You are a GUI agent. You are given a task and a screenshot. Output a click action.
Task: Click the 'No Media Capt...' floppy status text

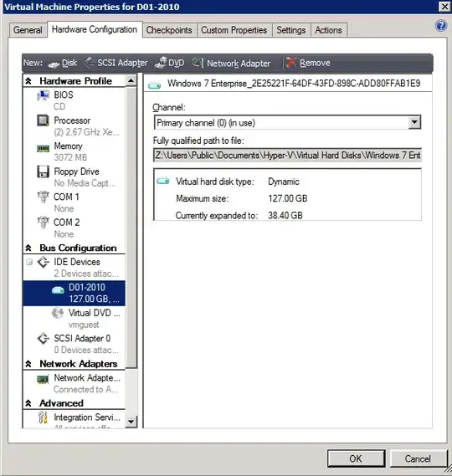tap(85, 183)
